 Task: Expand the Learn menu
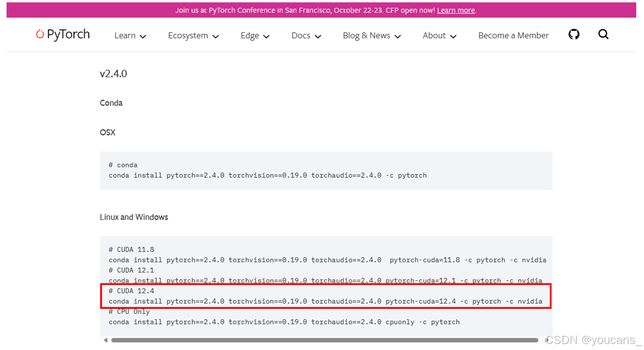tap(130, 36)
